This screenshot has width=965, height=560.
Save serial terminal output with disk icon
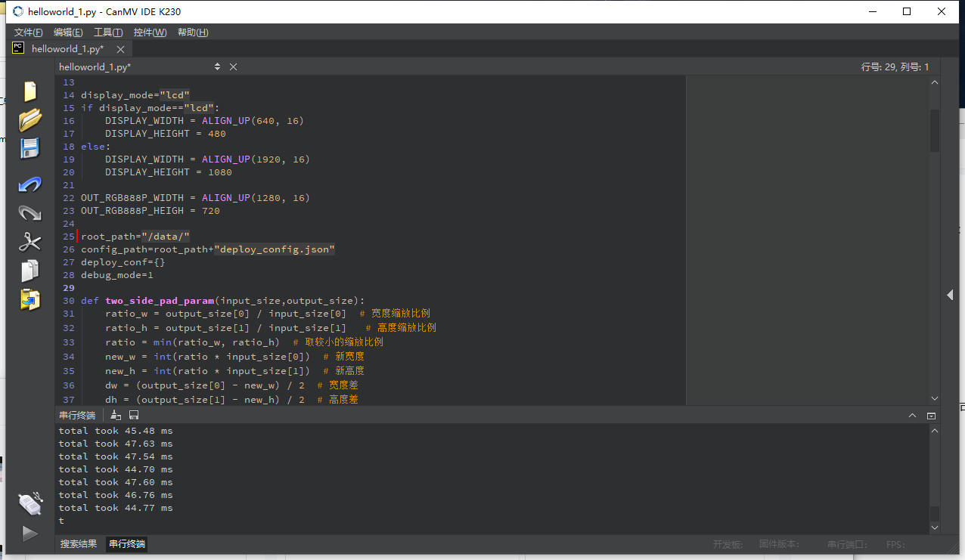[134, 415]
